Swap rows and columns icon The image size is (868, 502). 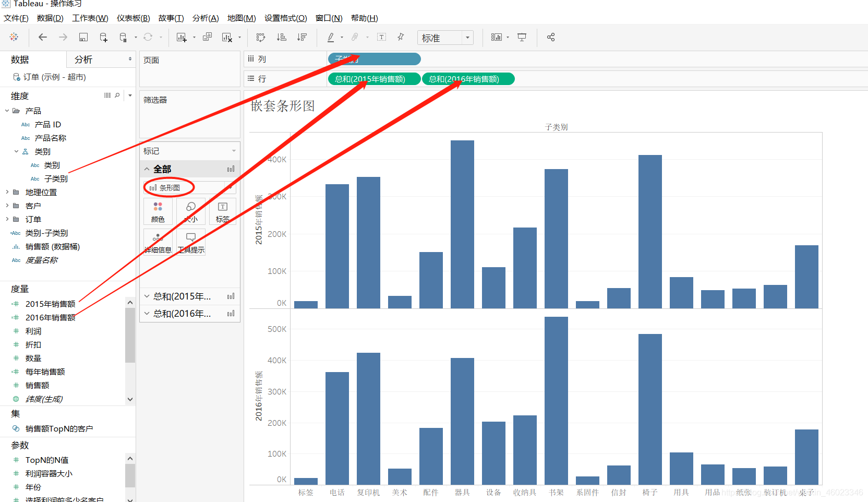(x=261, y=37)
